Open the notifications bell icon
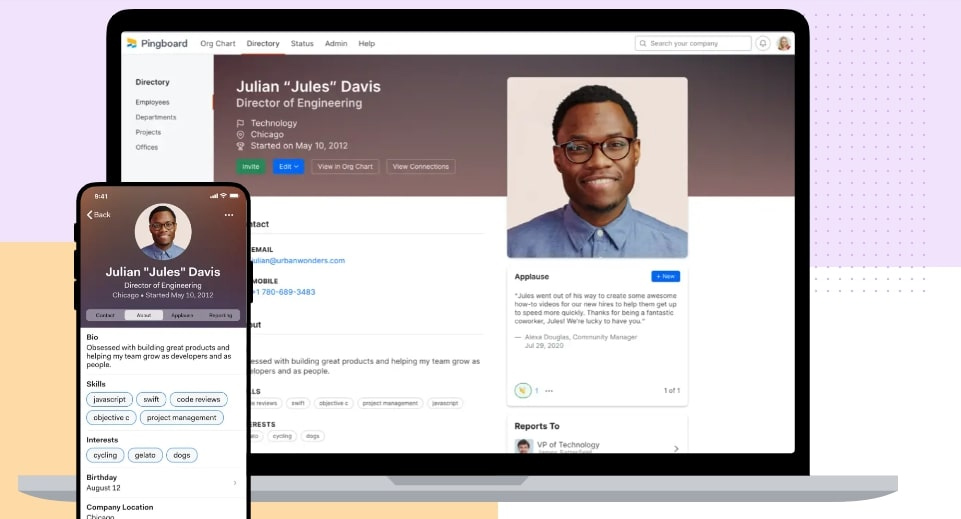 763,44
